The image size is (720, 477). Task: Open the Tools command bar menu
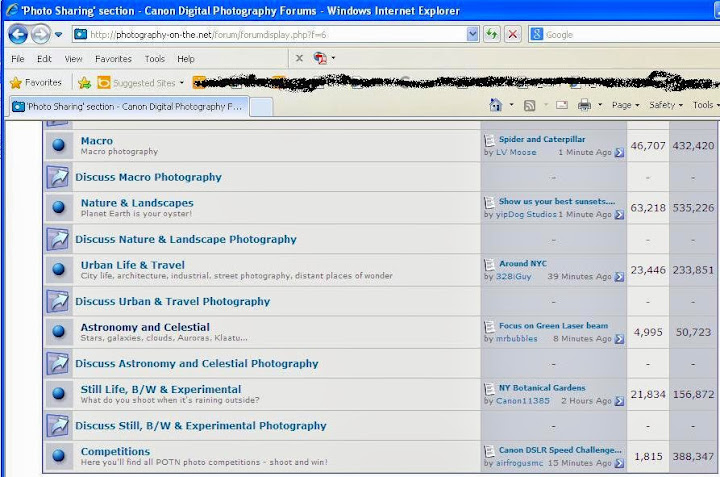click(x=706, y=105)
